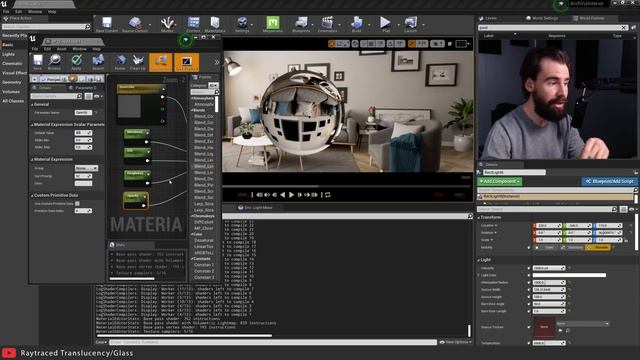Save the material in the Material Editor
This screenshot has width=640, height=360.
(38, 62)
